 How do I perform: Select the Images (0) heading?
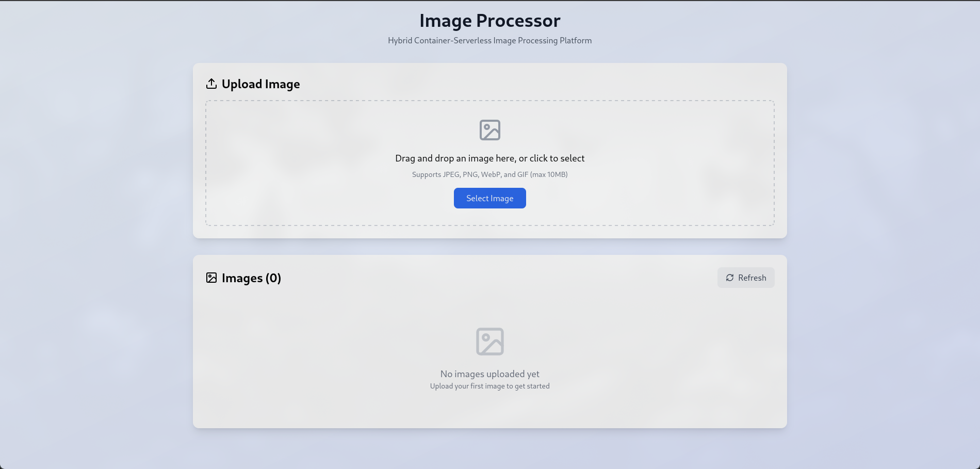pos(251,278)
